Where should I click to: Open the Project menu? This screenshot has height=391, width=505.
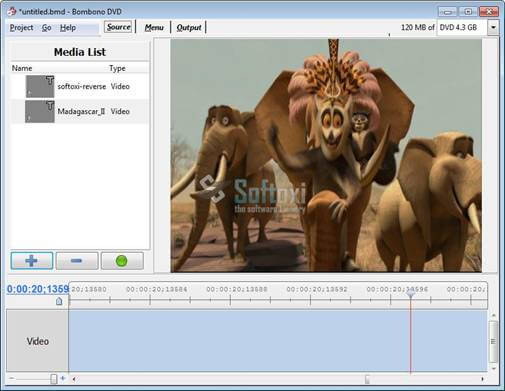[21, 28]
